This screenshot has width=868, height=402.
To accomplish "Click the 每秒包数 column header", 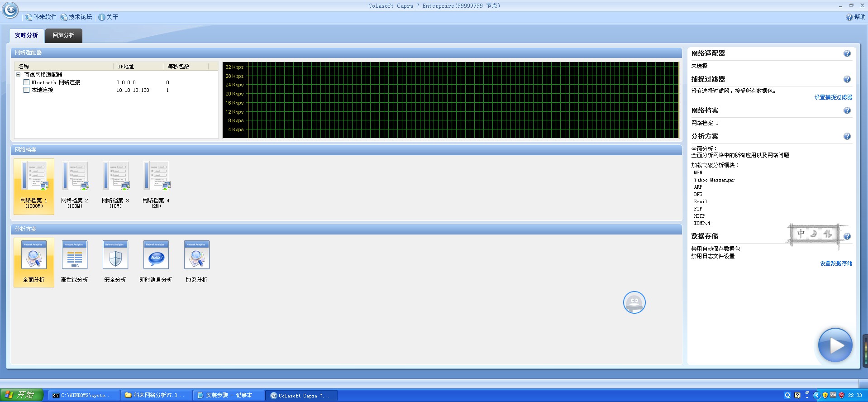I will click(186, 67).
